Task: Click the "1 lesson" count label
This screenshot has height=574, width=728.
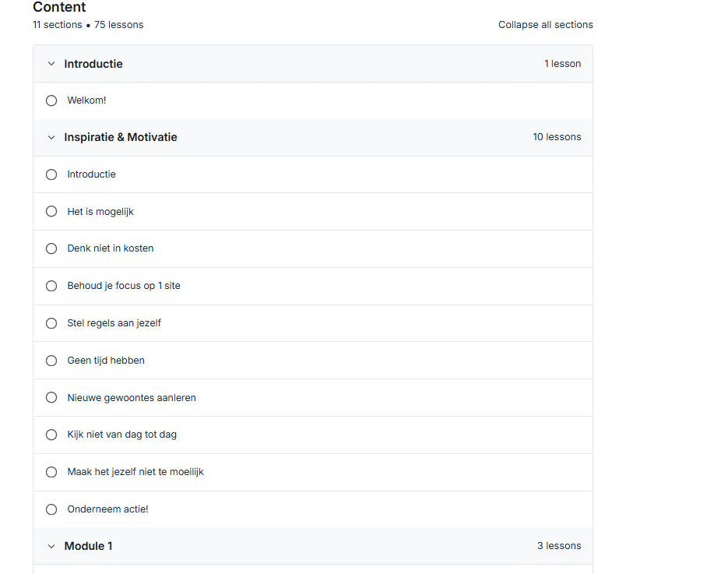Action: 563,64
